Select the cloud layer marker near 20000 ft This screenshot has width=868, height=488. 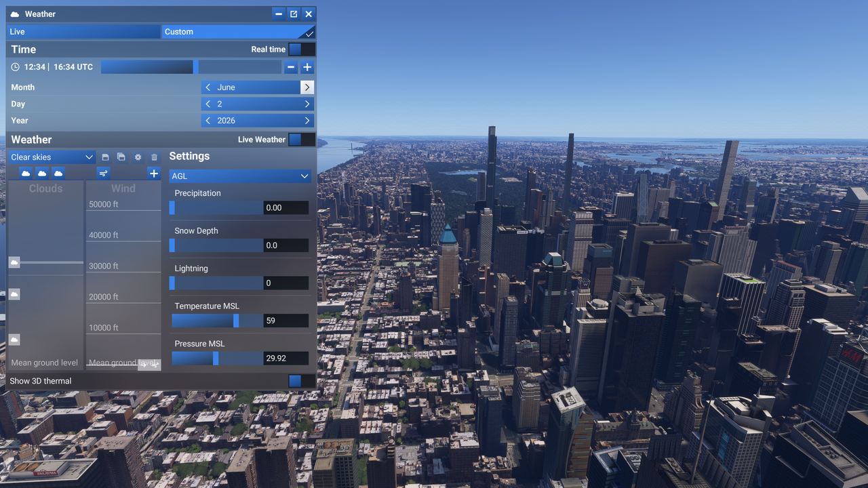click(14, 294)
